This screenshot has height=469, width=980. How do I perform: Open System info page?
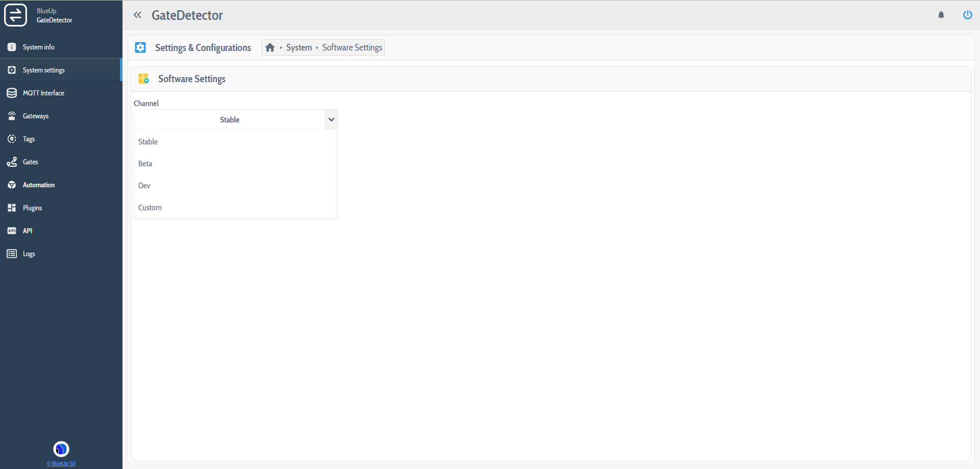[x=38, y=47]
